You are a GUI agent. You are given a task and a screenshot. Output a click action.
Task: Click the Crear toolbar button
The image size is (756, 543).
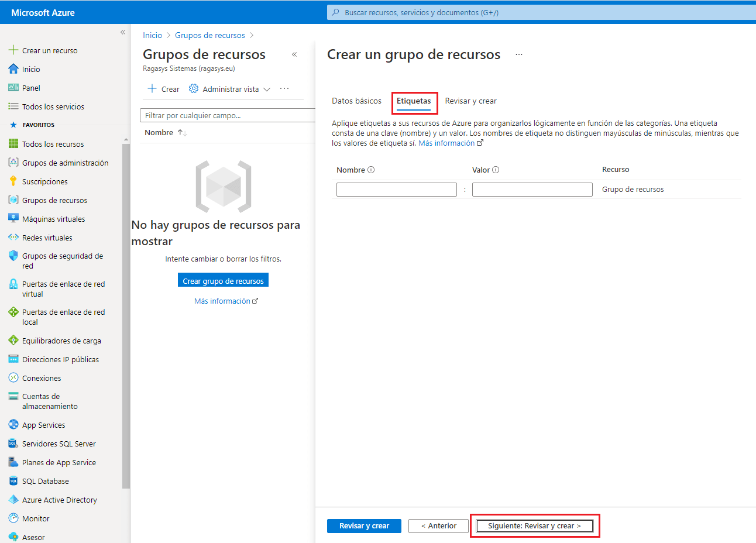[x=163, y=89]
